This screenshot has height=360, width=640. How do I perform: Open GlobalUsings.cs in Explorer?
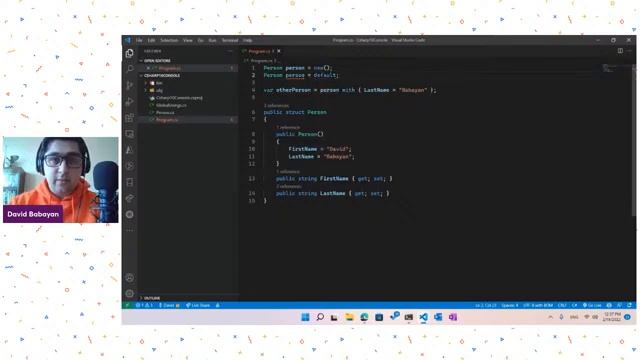[x=171, y=105]
